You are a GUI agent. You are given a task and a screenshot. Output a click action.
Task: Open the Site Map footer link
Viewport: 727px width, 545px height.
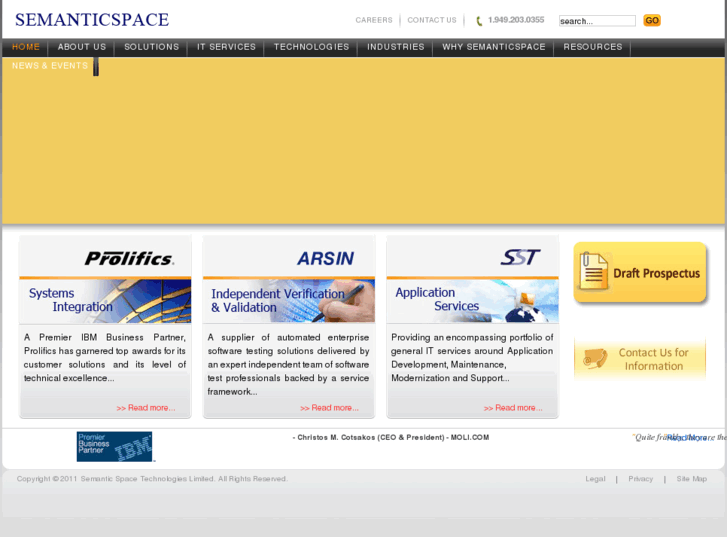click(x=692, y=479)
